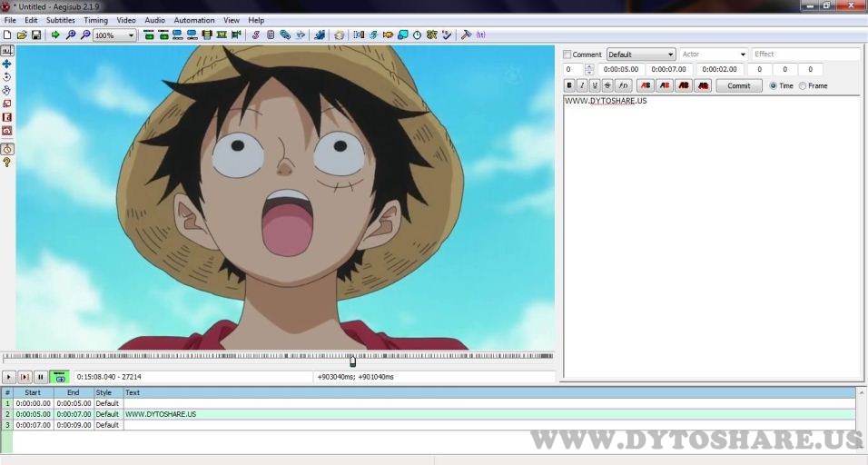Screen dimensions: 868x465
Task: Pick secondary color with second AB swatch
Action: pos(665,85)
